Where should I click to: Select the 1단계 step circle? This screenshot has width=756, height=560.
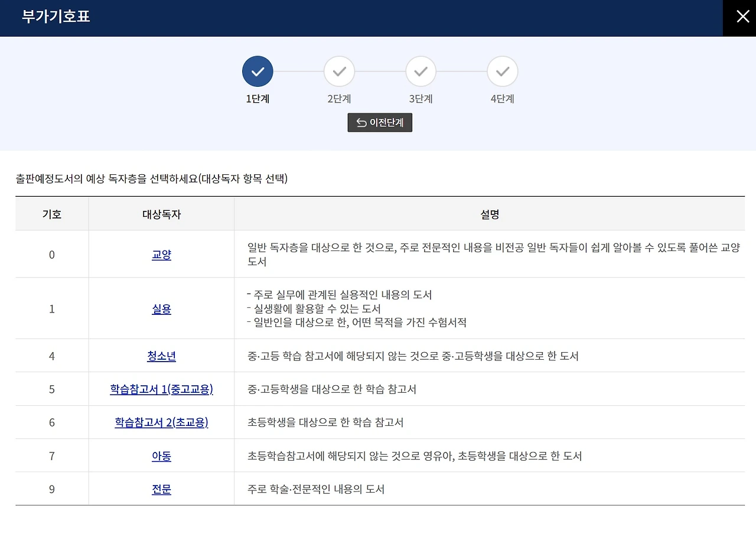click(x=258, y=71)
